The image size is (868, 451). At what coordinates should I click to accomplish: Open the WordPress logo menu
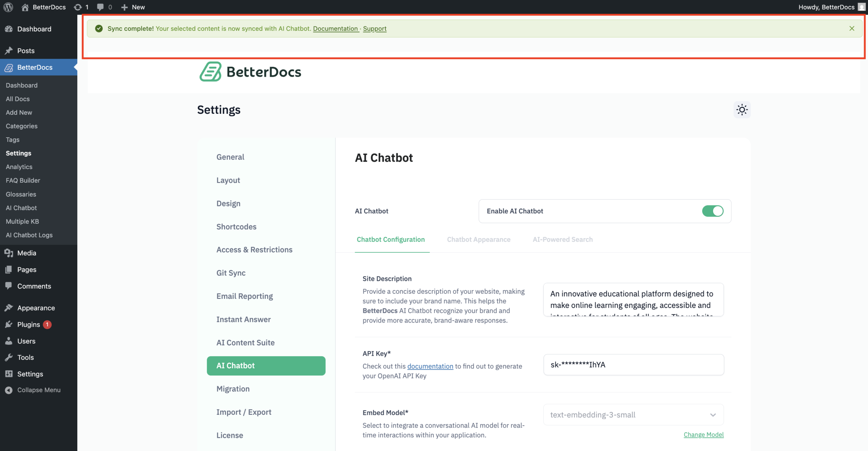(x=8, y=7)
